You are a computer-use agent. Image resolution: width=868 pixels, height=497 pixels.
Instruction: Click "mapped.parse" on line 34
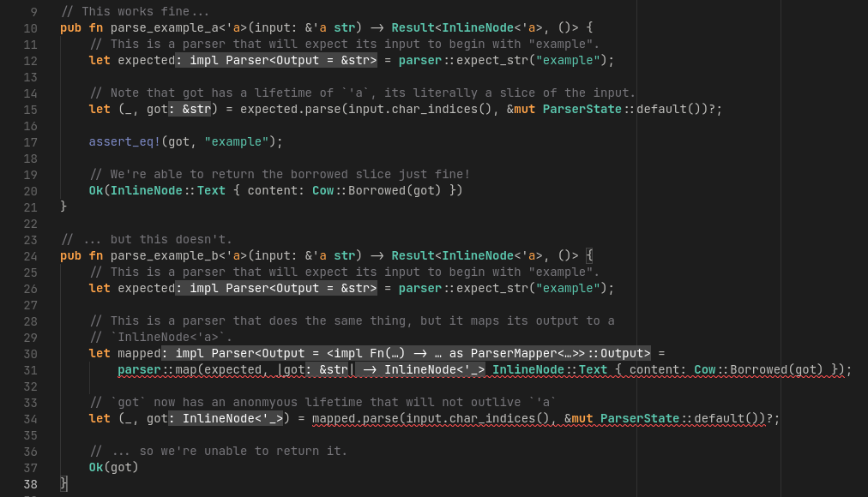coord(355,419)
